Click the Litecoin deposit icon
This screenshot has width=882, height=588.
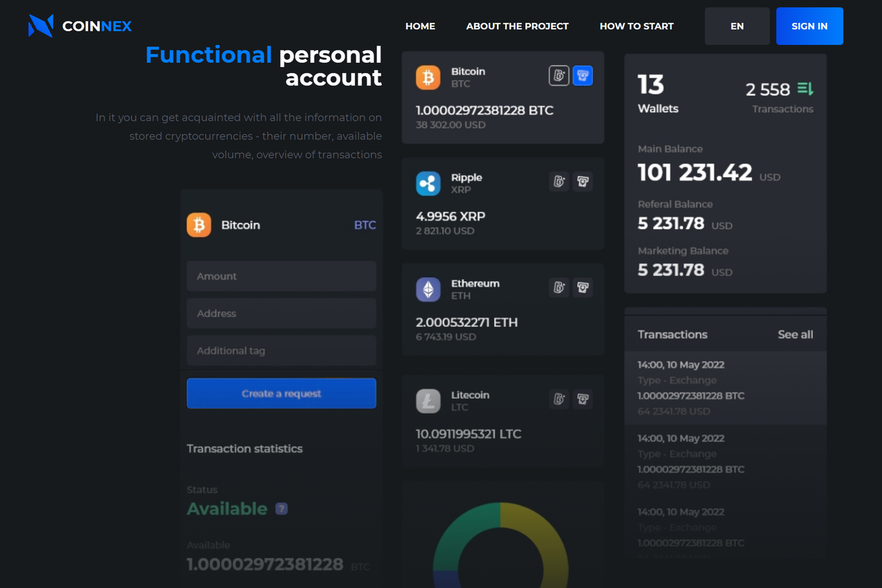pyautogui.click(x=559, y=399)
